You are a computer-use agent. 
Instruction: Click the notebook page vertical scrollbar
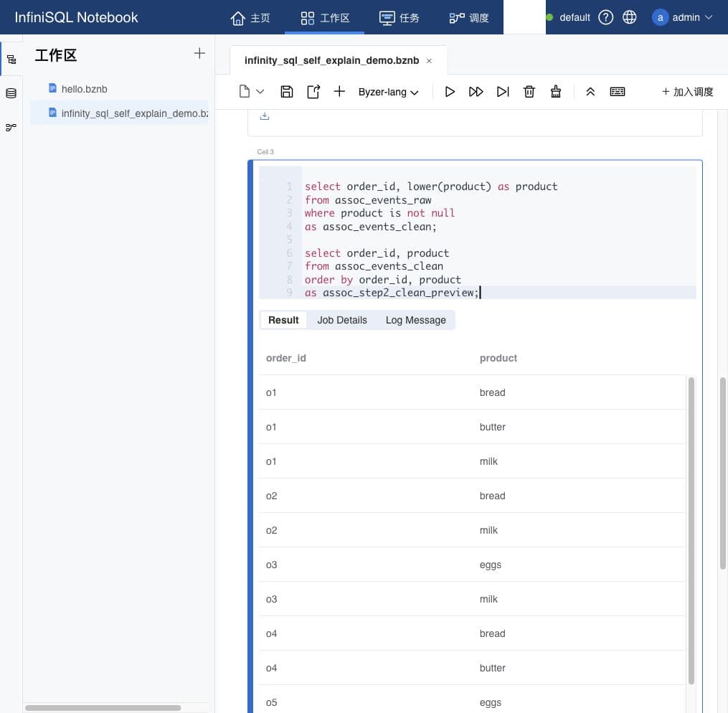coord(722,473)
